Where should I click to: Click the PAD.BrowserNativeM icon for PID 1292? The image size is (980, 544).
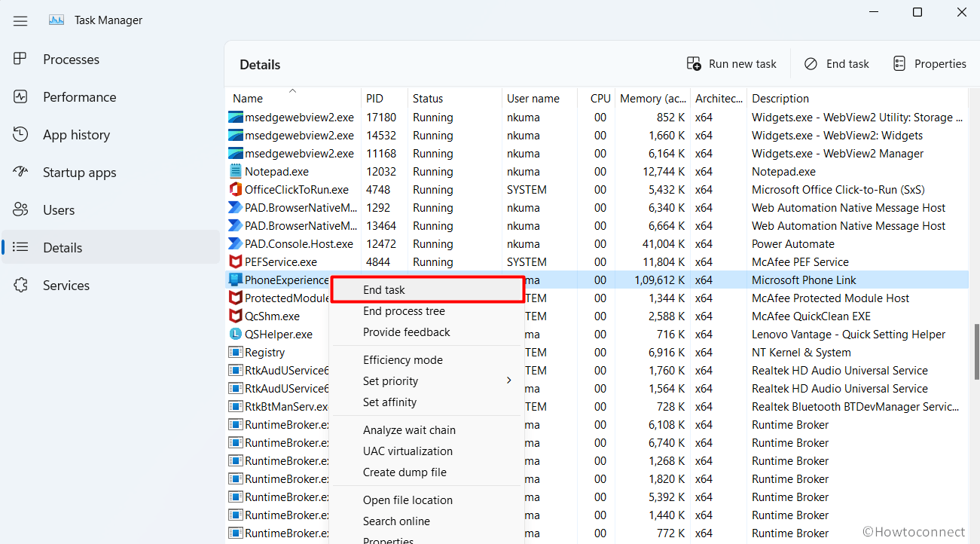point(236,208)
